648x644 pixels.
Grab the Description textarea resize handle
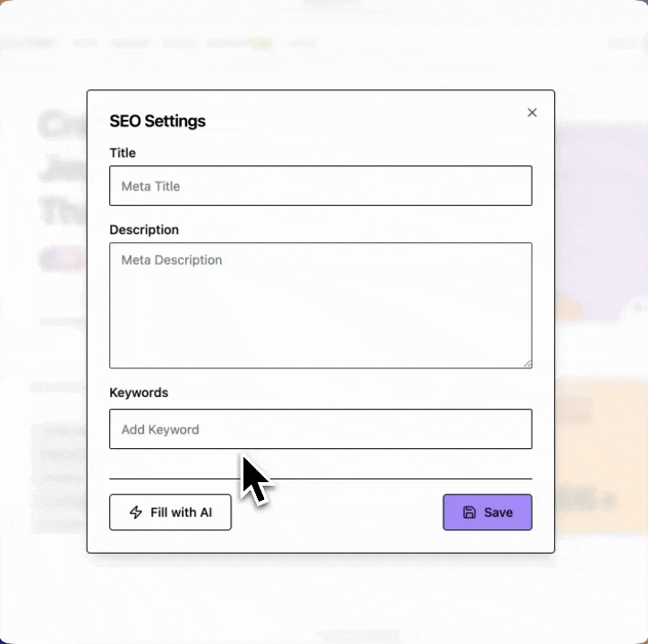(527, 363)
